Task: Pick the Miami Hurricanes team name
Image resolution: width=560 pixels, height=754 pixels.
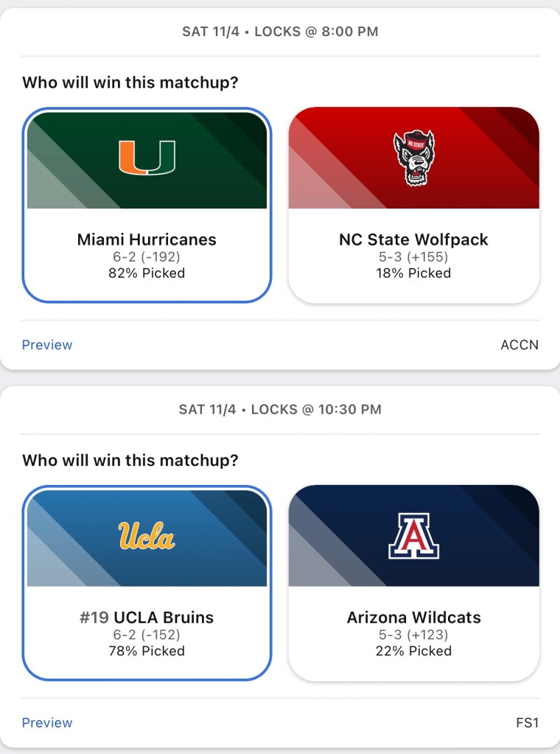Action: click(x=147, y=240)
